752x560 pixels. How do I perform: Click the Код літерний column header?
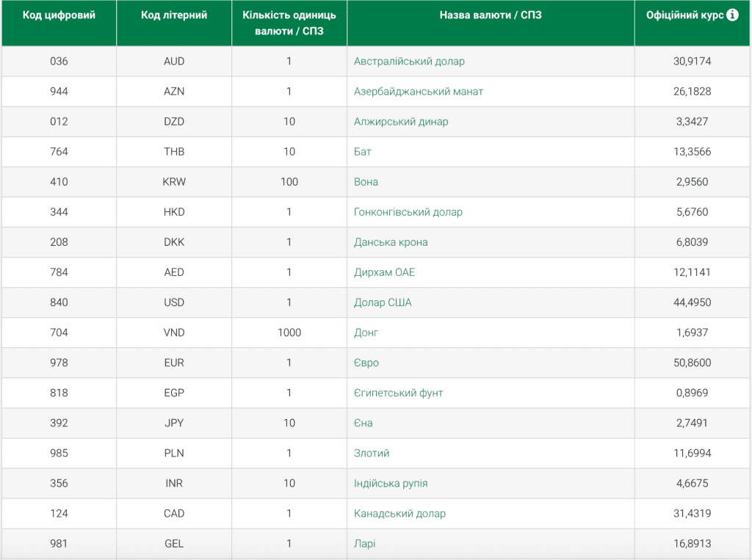tap(174, 15)
